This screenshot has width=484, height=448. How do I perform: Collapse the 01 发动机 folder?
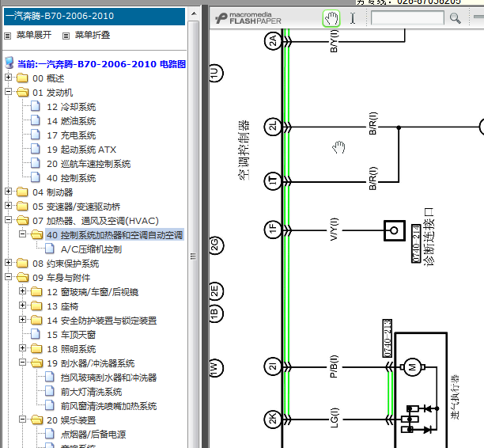click(9, 92)
